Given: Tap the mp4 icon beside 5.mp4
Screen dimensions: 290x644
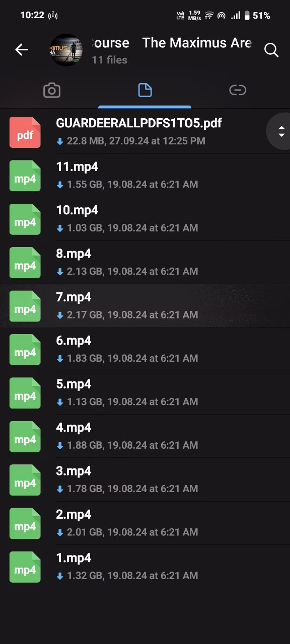Looking at the screenshot, I should 25,393.
